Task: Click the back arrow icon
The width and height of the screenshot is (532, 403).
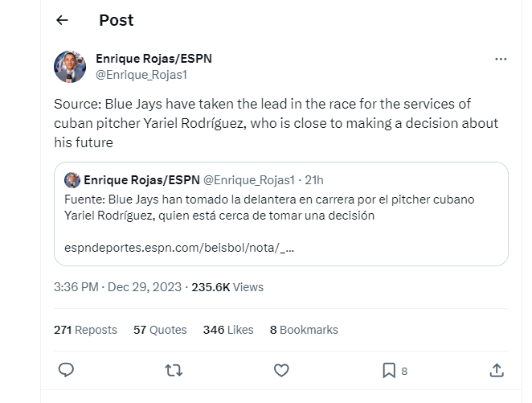Action: pos(62,21)
